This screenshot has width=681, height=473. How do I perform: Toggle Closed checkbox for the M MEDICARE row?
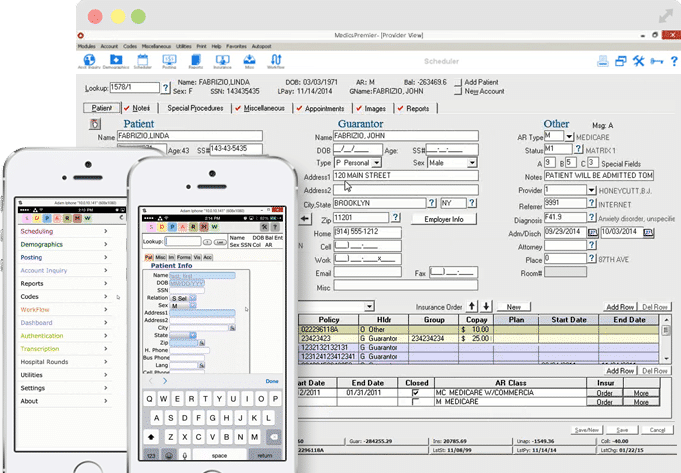pos(416,402)
